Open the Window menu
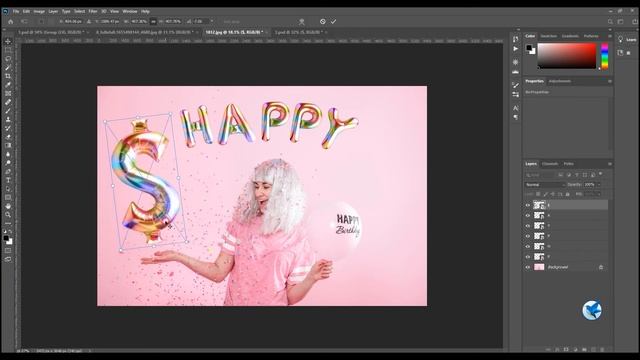640x360 pixels. 130,11
